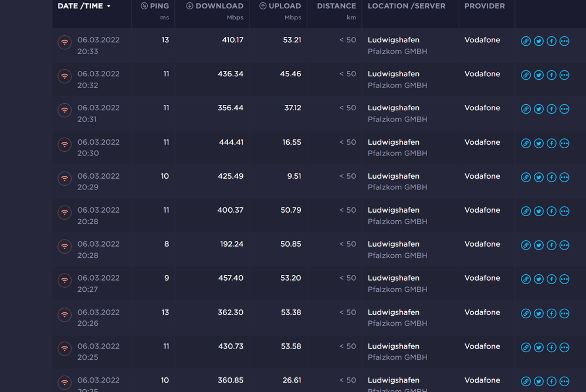The image size is (586, 392).
Task: Open more options for the 20:31 result
Action: (564, 109)
